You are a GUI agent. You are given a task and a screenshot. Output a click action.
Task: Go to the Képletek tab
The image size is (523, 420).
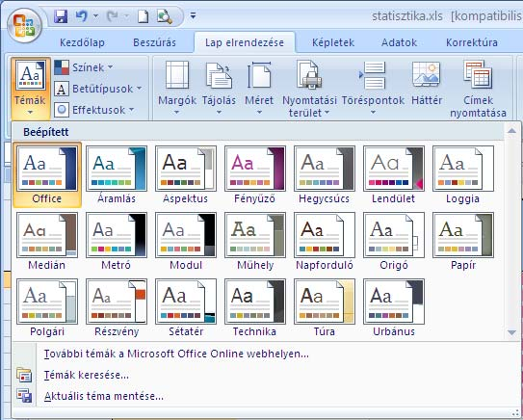(333, 42)
